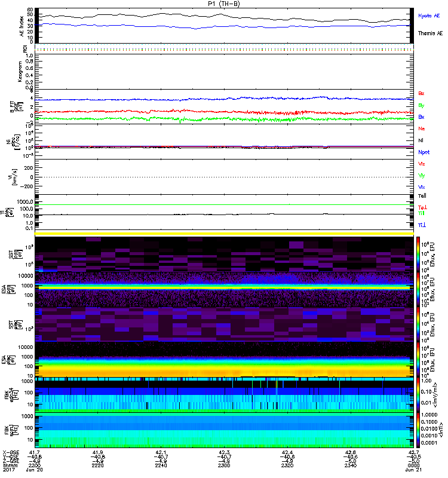Click the 41.7 X-GSE value
448x478 pixels.
[x=34, y=452]
